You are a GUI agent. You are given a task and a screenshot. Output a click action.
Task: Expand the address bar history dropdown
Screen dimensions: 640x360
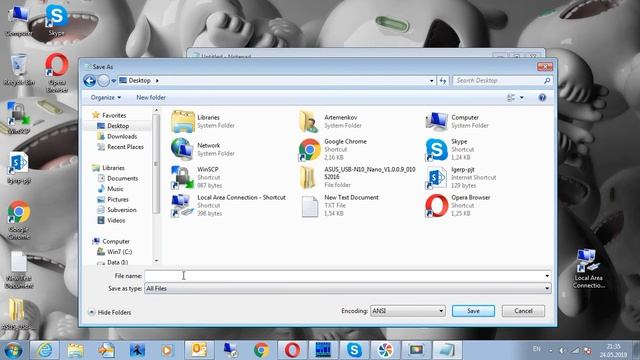431,81
